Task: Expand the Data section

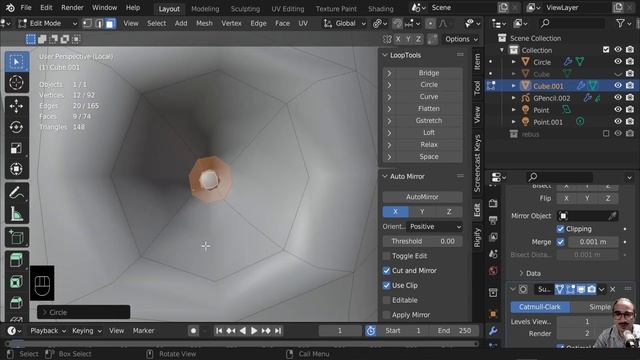Action: 521,273
